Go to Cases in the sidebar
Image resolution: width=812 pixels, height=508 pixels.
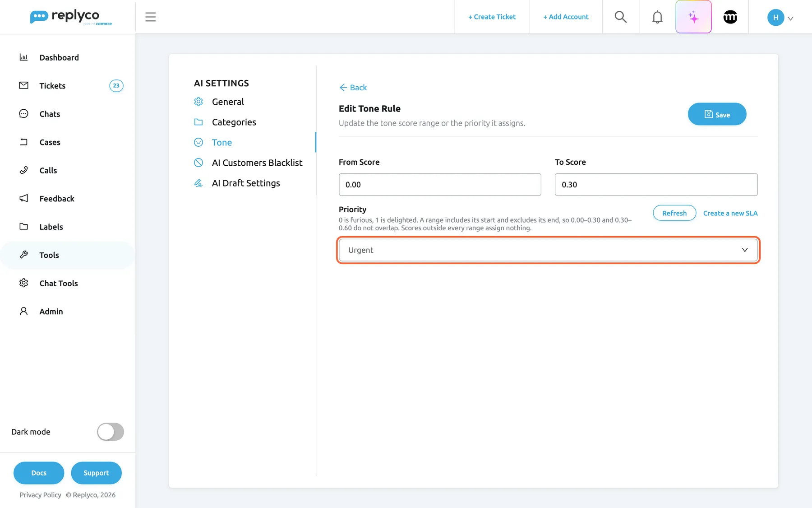50,142
